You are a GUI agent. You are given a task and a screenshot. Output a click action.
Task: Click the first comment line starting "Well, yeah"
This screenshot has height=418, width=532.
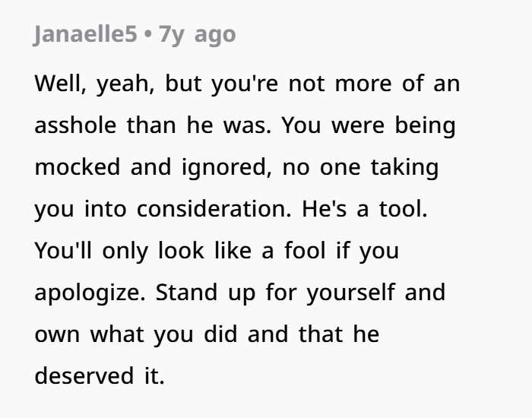[x=247, y=84]
